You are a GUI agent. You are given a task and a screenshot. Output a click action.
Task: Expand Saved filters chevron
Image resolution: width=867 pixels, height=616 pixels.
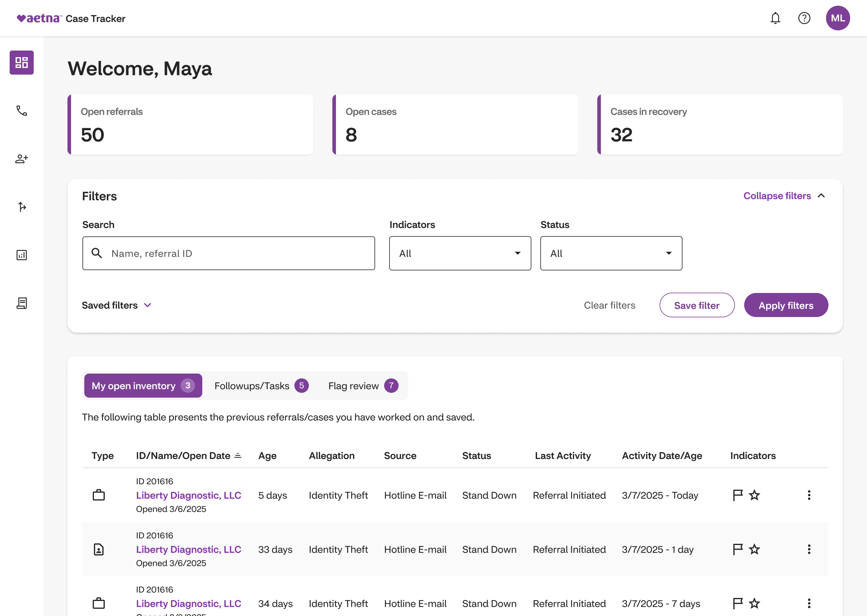(x=148, y=305)
